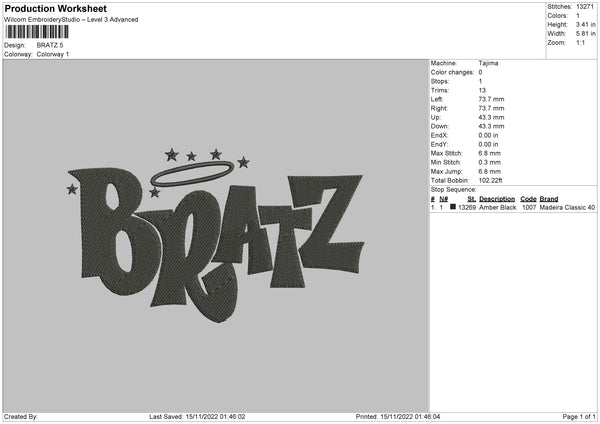The image size is (600, 424).
Task: Click the BRATZ embroidery design preview
Action: click(x=216, y=235)
